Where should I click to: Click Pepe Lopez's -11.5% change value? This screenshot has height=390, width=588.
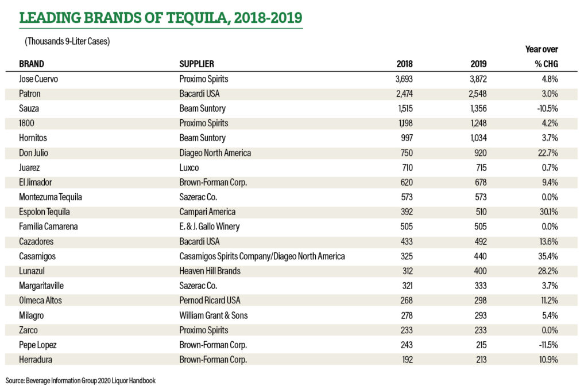pyautogui.click(x=548, y=345)
